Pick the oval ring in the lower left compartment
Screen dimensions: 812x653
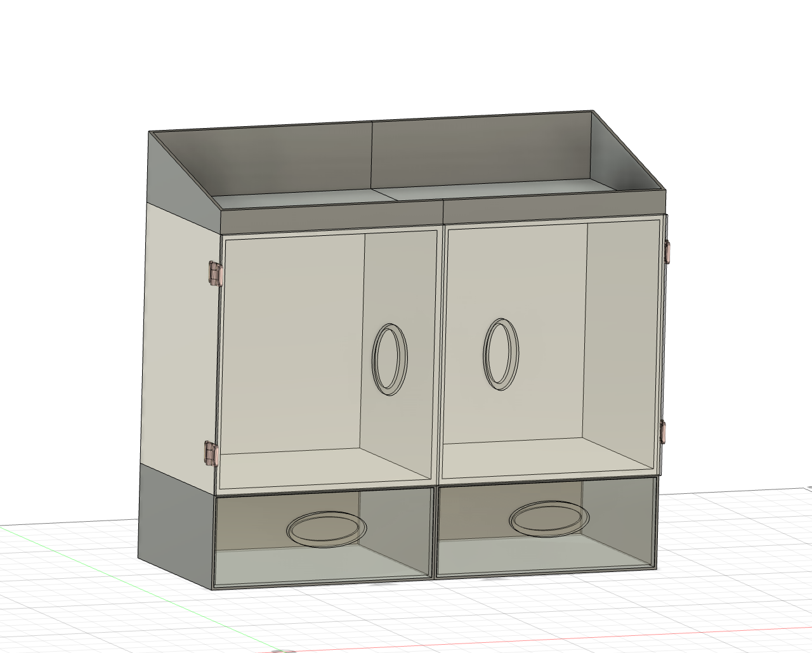click(x=327, y=528)
